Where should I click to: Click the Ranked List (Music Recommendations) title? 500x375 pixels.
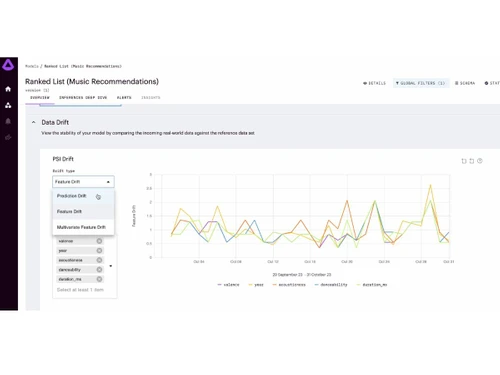(92, 81)
